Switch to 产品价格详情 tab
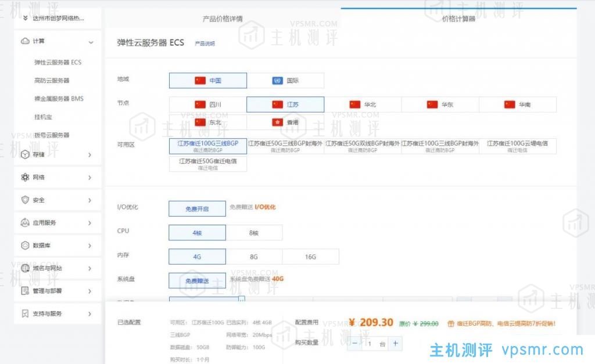595x364 pixels. click(x=223, y=19)
